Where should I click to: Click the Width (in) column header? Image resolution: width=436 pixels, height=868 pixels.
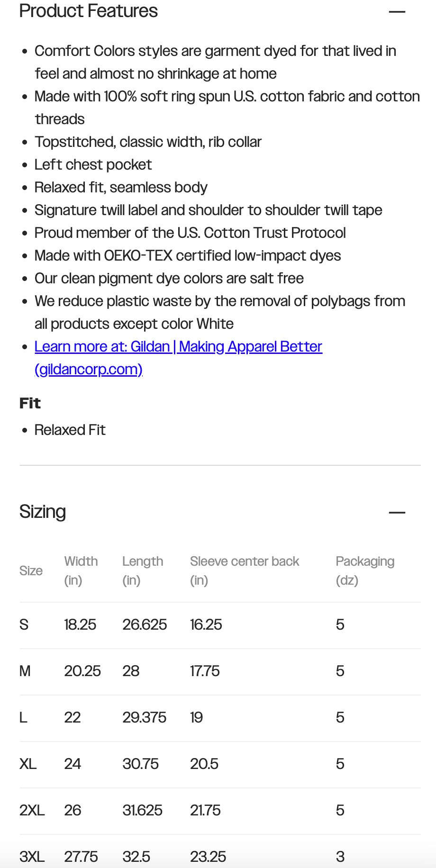tap(81, 570)
